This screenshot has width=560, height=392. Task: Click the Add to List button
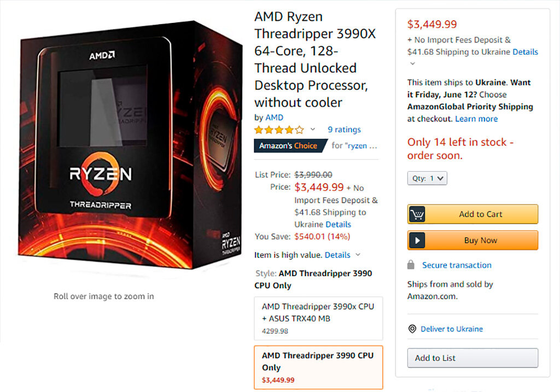(x=472, y=358)
